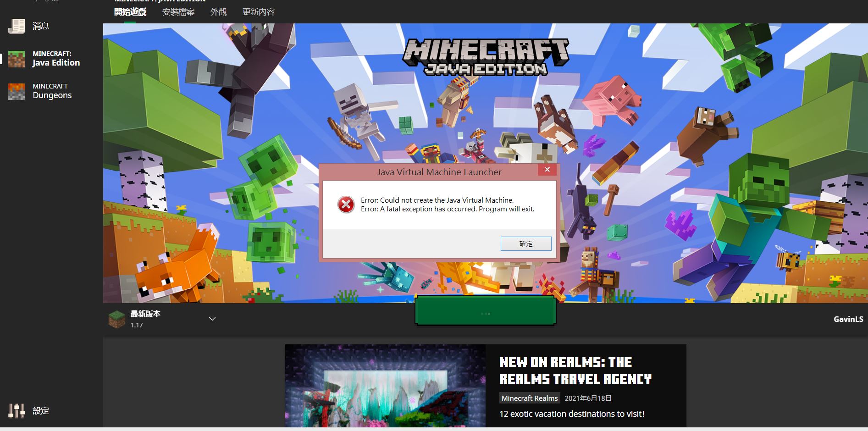
Task: Open the 消息 news icon in sidebar
Action: [x=17, y=26]
